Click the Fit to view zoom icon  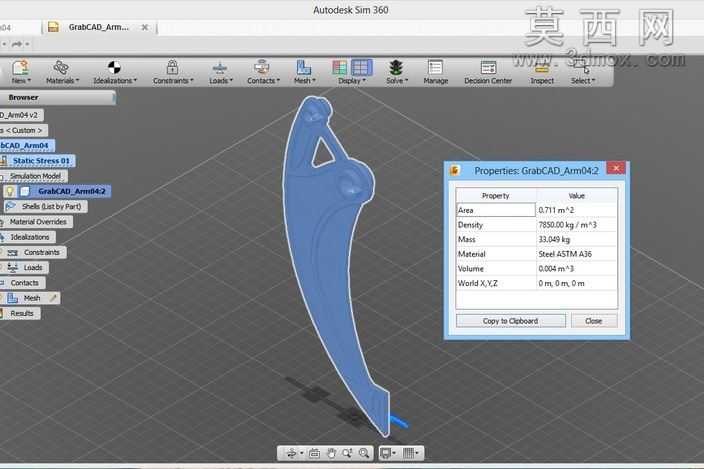[x=364, y=453]
